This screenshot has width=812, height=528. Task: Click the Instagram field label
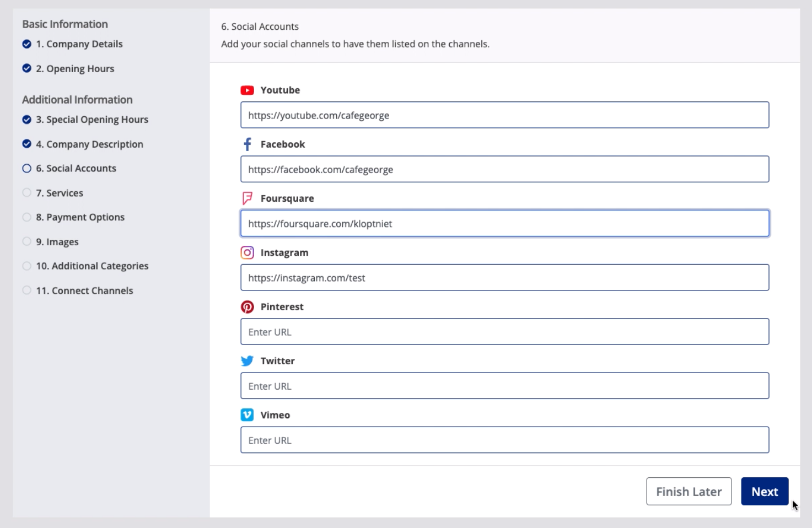pyautogui.click(x=284, y=253)
